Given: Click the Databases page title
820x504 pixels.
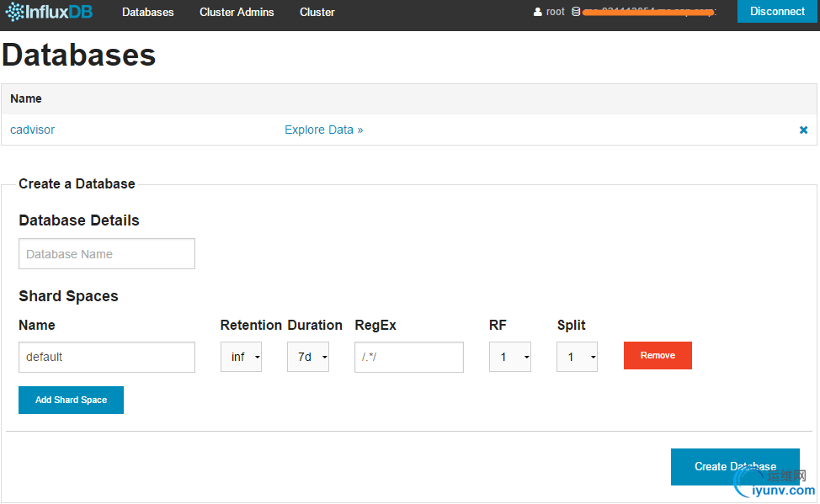Looking at the screenshot, I should point(79,55).
